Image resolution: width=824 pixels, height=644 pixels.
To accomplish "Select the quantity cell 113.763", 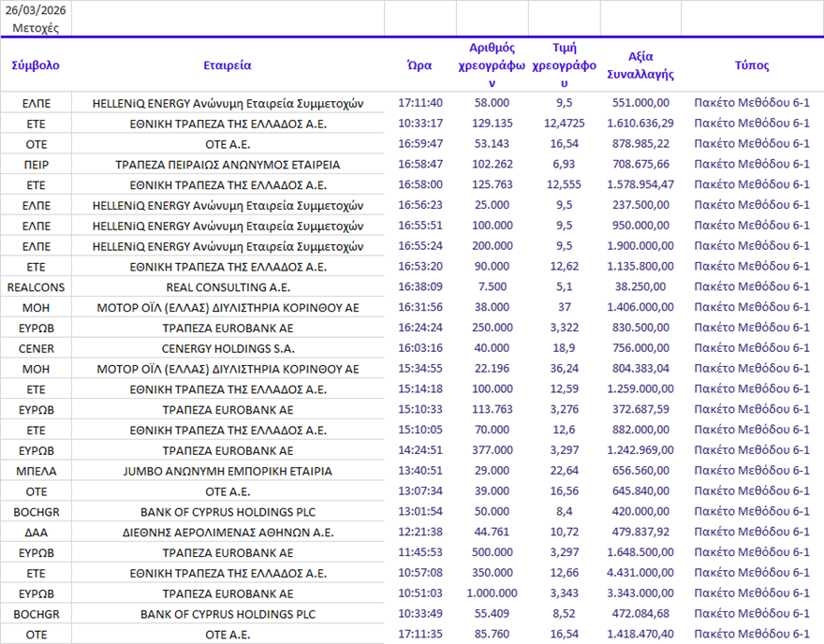I will (492, 410).
